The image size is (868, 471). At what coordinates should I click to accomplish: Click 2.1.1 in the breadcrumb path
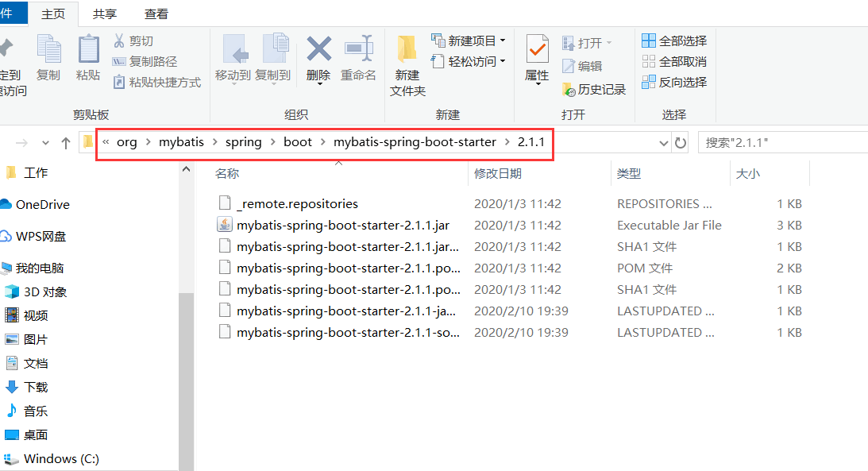pos(531,142)
